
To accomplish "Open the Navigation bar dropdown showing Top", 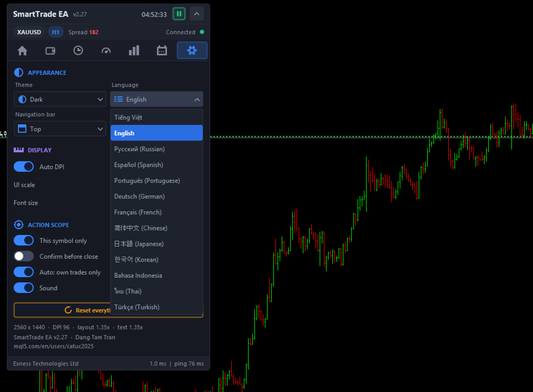I will pos(60,129).
